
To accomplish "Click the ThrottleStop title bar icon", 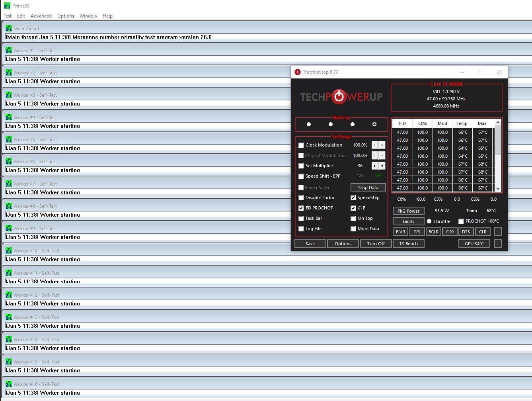I will (297, 72).
